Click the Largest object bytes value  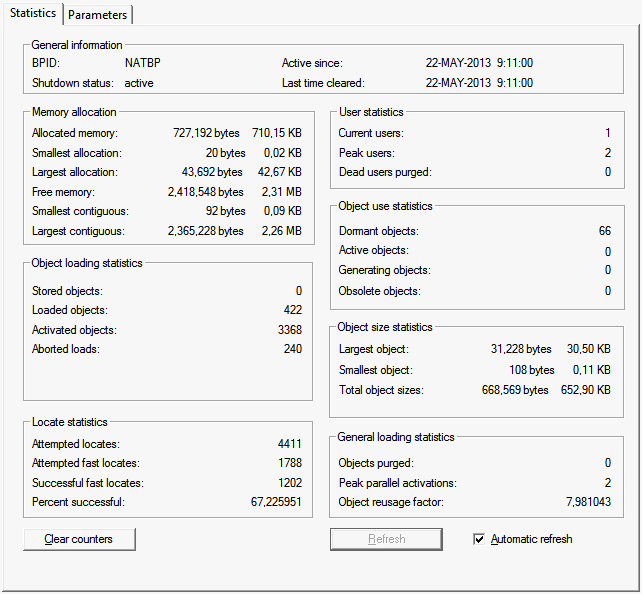(520, 349)
